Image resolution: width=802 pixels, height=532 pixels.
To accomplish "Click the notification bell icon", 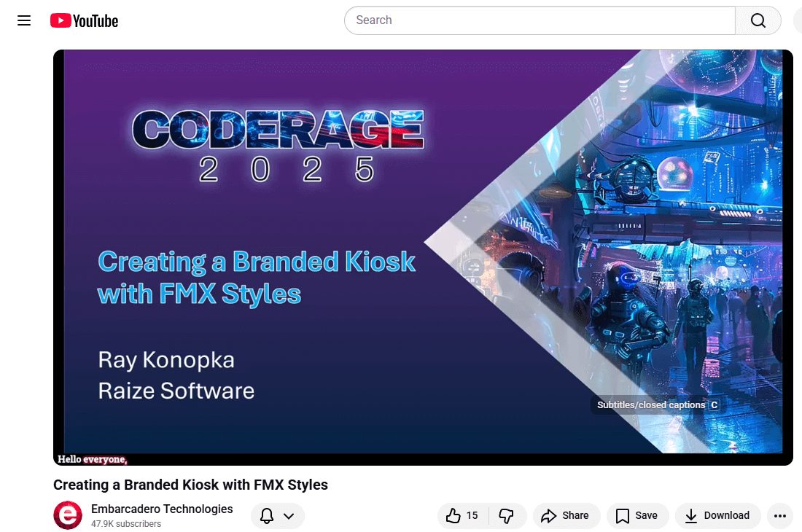I will pos(266,516).
